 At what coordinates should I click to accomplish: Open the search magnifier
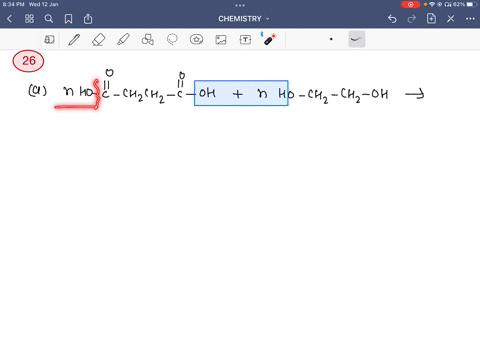[x=49, y=19]
